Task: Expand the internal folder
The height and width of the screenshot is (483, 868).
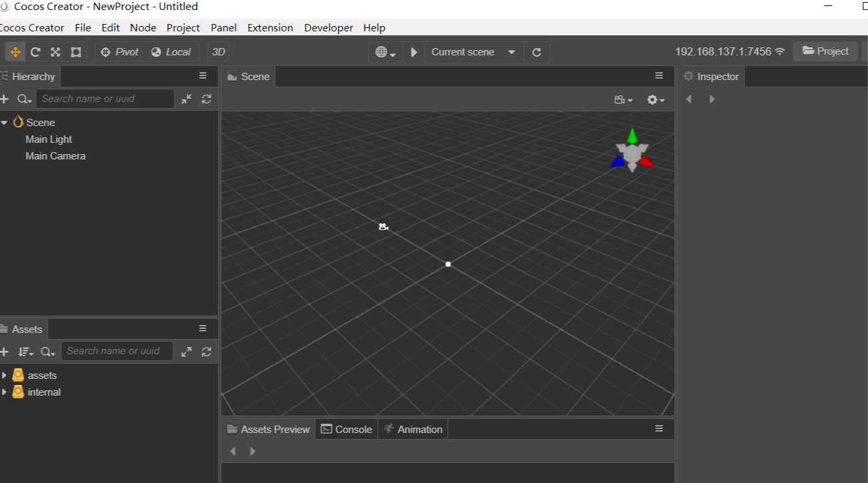Action: 5,392
